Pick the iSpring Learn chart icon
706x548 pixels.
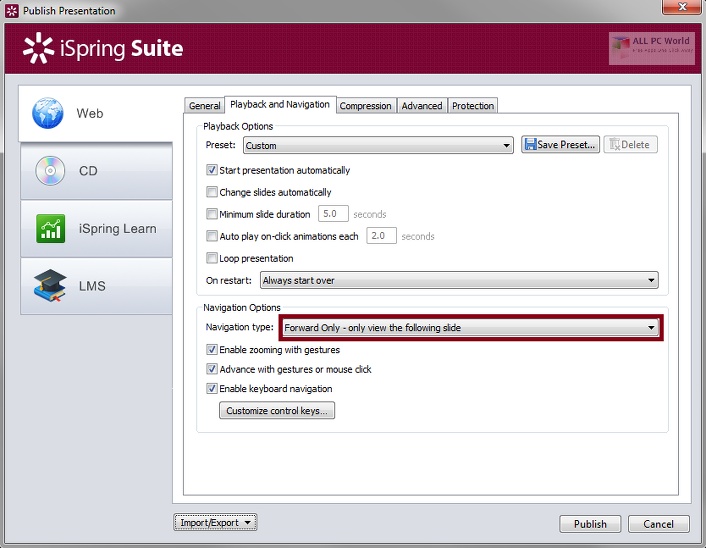[x=50, y=228]
